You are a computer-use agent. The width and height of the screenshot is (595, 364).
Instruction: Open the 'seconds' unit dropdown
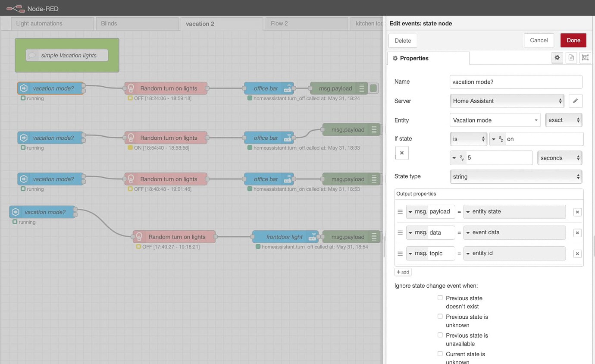[559, 157]
